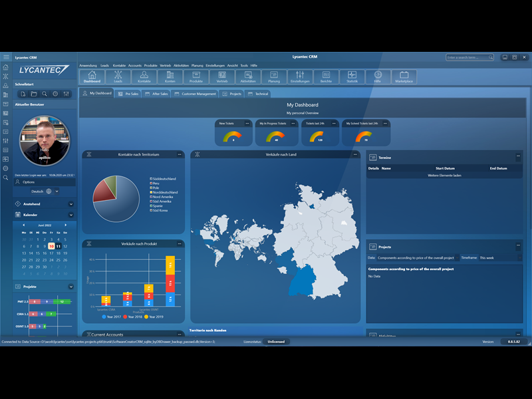532x399 pixels.
Task: Expand the Anstehend section
Action: [71, 204]
